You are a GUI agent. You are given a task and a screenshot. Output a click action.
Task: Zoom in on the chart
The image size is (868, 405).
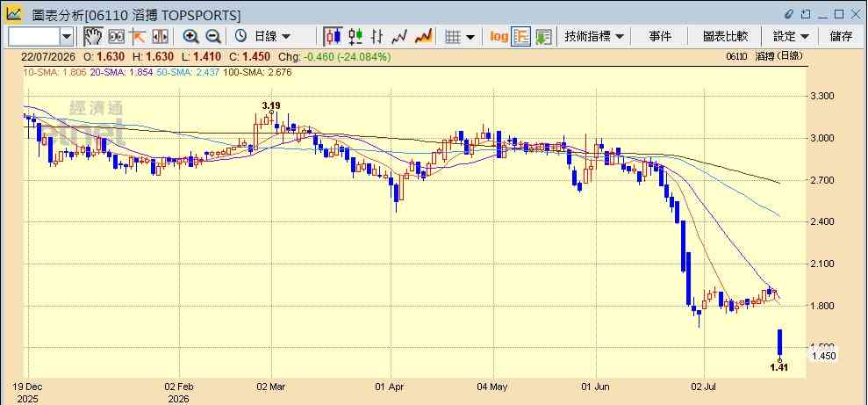point(191,37)
